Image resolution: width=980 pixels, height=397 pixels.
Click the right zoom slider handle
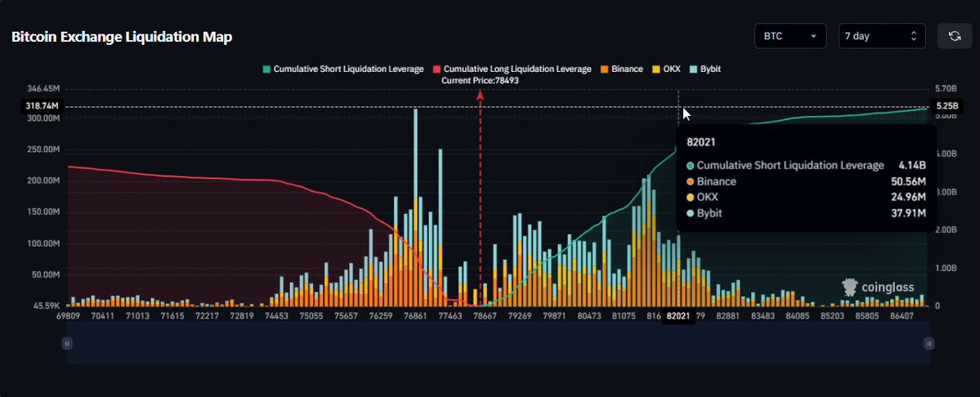point(929,343)
